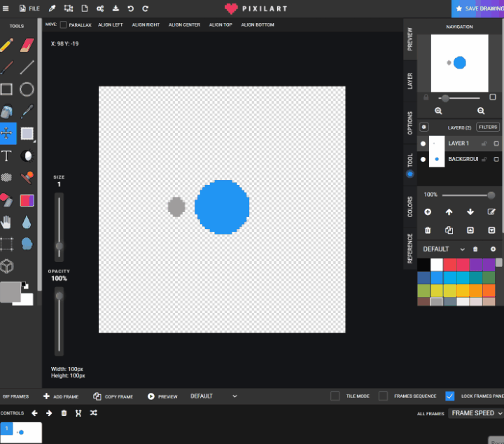Select the Paint Bucket tool
This screenshot has height=444, width=504.
[7, 111]
